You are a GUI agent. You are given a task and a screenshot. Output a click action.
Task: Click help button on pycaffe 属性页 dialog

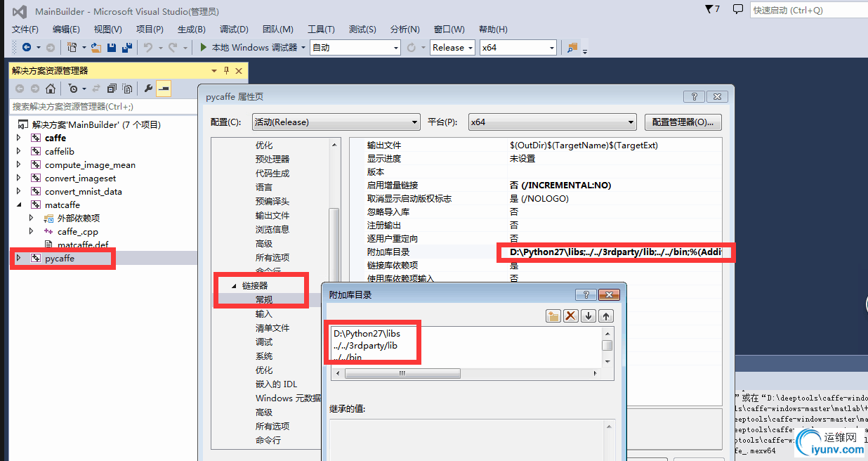point(694,96)
